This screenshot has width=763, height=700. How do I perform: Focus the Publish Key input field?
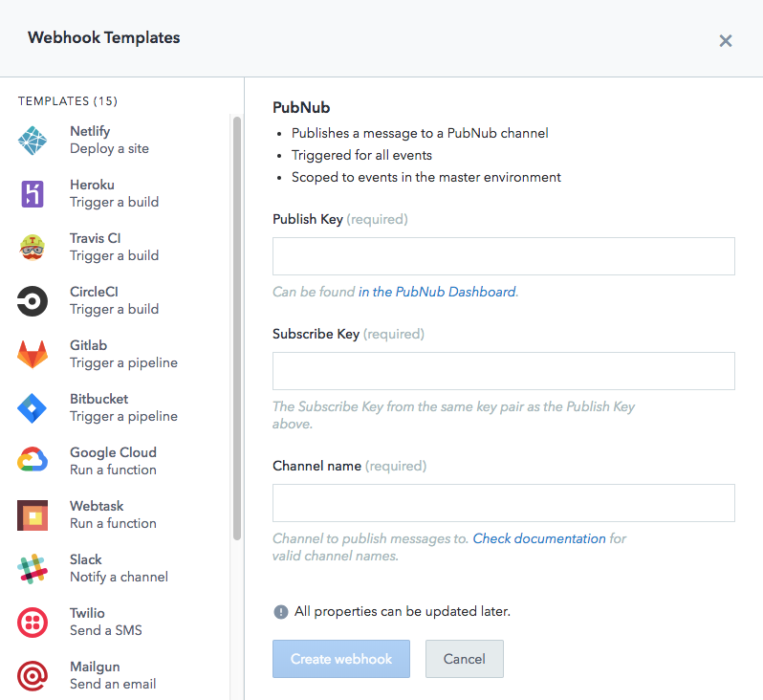click(504, 256)
